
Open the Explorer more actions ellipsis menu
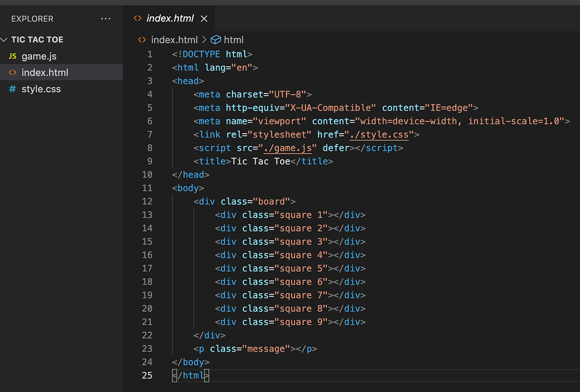coord(106,19)
